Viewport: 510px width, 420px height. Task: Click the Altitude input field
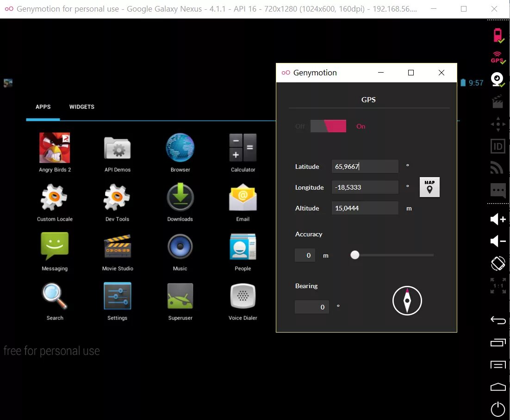click(365, 208)
